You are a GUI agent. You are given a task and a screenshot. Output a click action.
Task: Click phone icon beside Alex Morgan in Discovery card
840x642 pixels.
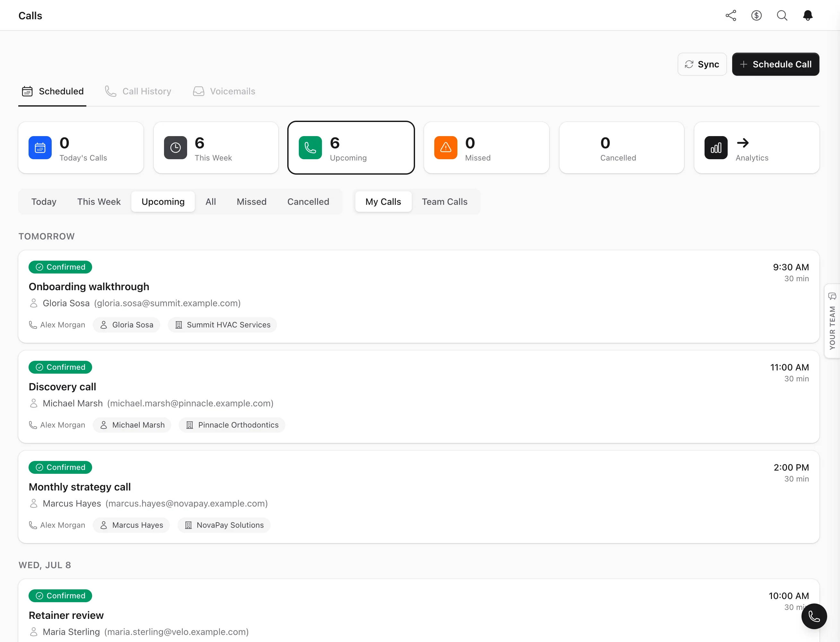tap(33, 425)
